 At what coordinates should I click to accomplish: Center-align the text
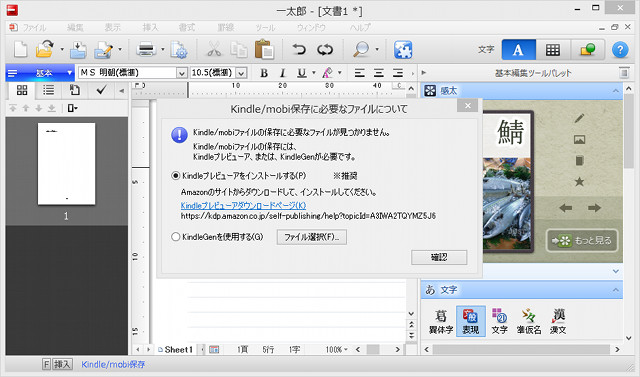click(379, 73)
